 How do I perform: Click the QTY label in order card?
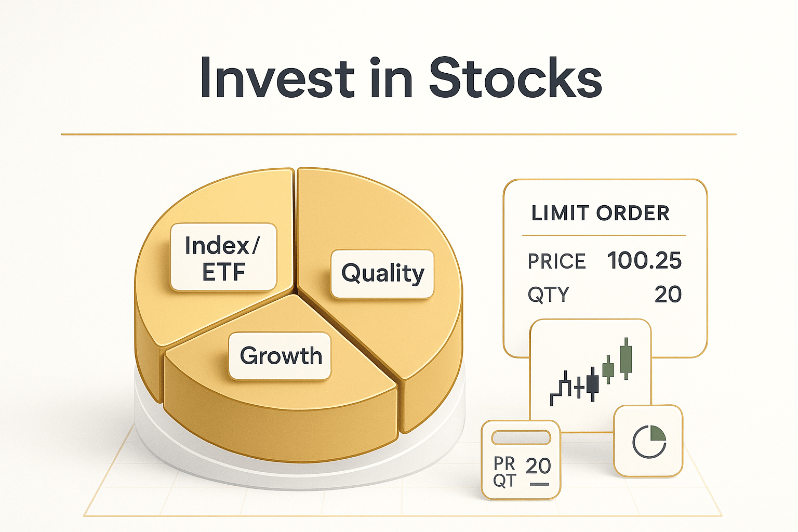[549, 295]
